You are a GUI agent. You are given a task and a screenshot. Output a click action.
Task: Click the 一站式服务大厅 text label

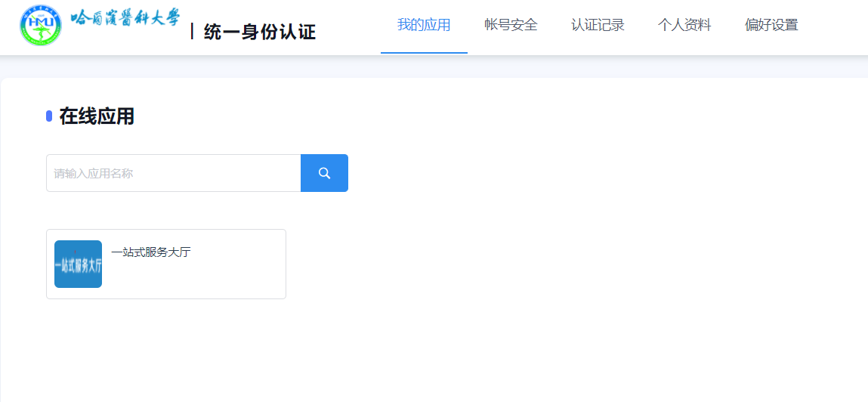[151, 252]
